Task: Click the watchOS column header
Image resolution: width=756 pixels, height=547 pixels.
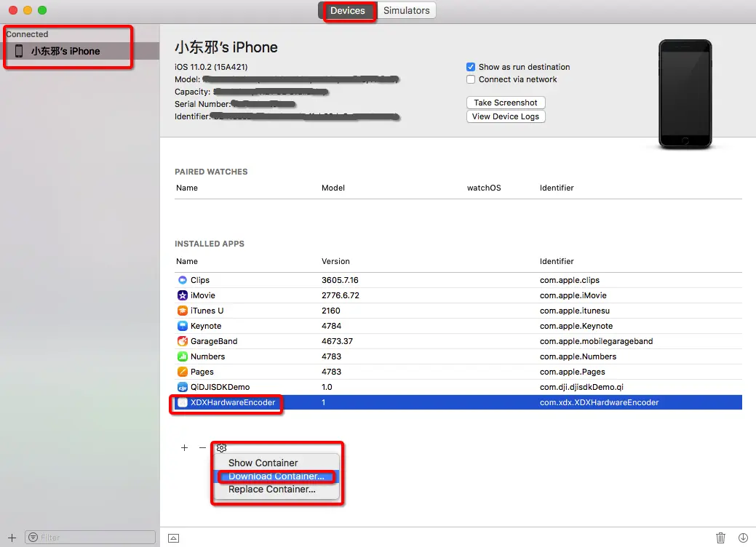Action: point(484,188)
